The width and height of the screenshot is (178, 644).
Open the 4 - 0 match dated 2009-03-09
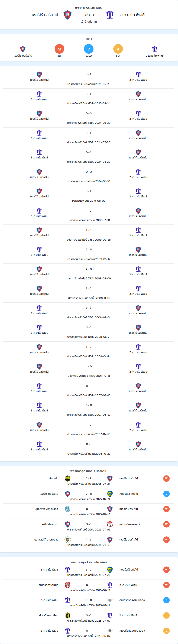89,273
